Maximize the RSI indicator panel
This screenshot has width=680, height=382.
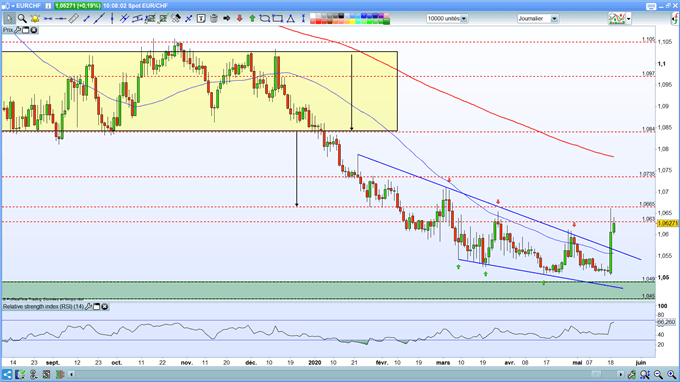click(x=97, y=307)
